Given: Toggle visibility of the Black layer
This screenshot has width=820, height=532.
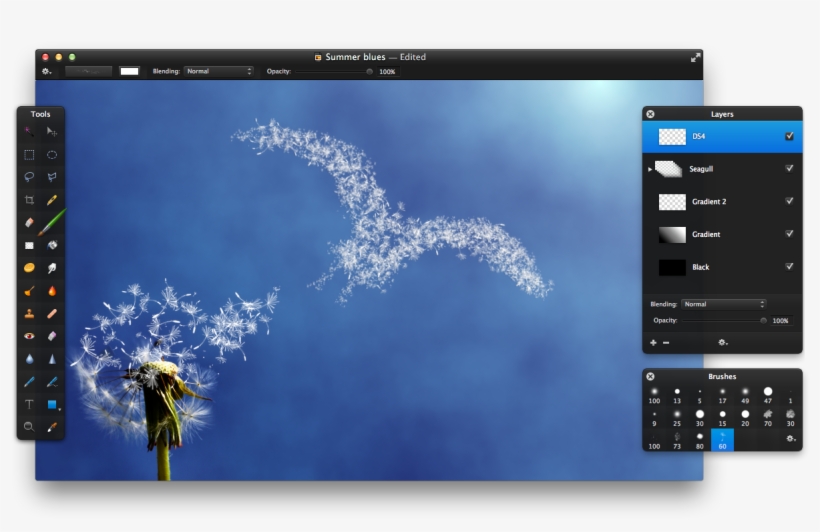Looking at the screenshot, I should 789,267.
